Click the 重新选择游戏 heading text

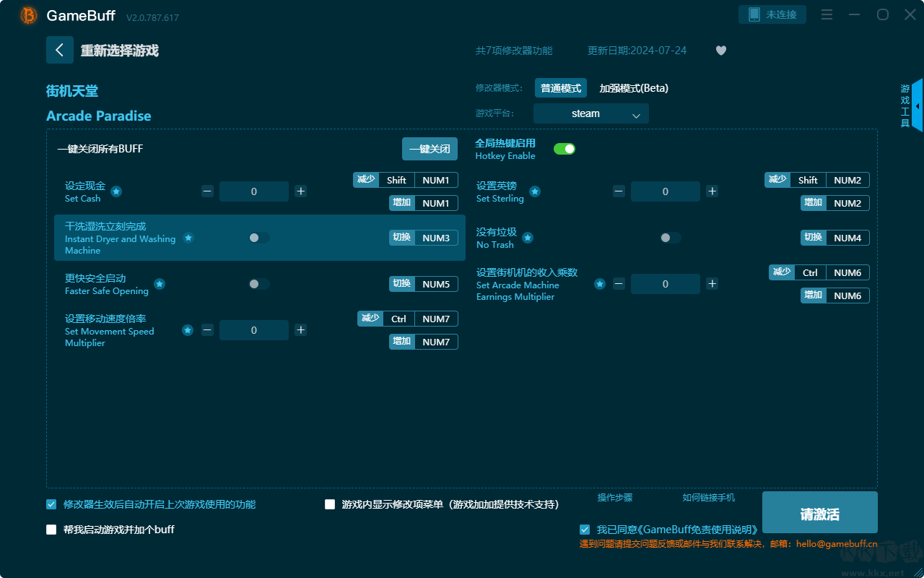pyautogui.click(x=120, y=51)
